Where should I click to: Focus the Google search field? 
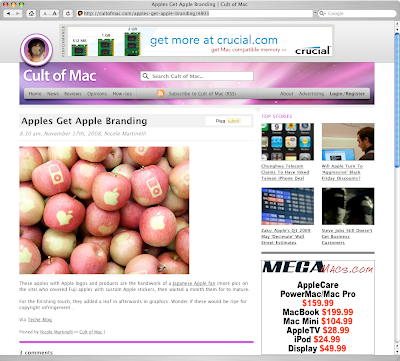tap(357, 14)
